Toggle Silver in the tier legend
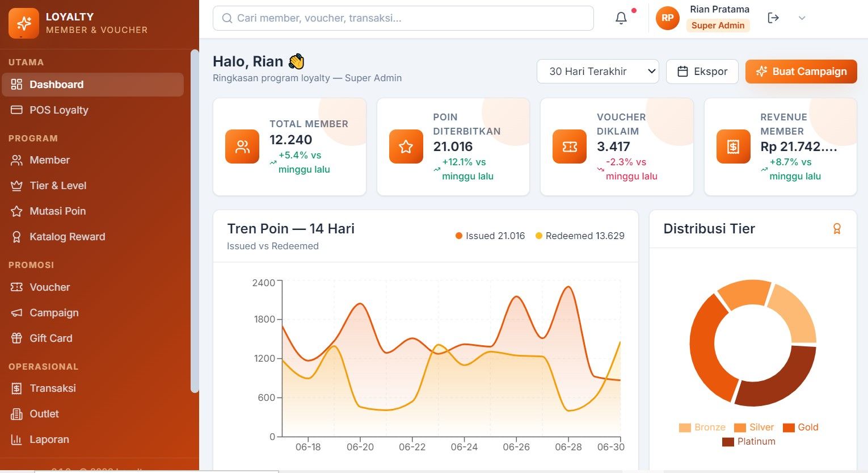Screen dimensions: 868x473 pos(753,428)
